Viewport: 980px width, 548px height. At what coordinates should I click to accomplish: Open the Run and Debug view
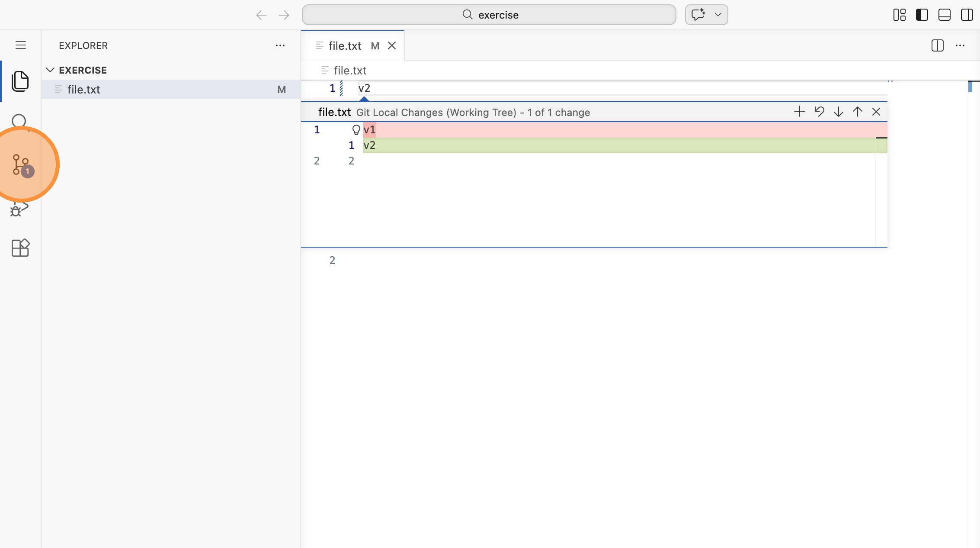click(19, 210)
